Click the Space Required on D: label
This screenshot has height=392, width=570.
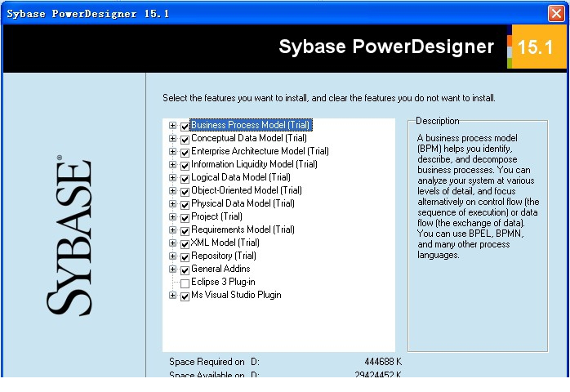click(x=214, y=362)
